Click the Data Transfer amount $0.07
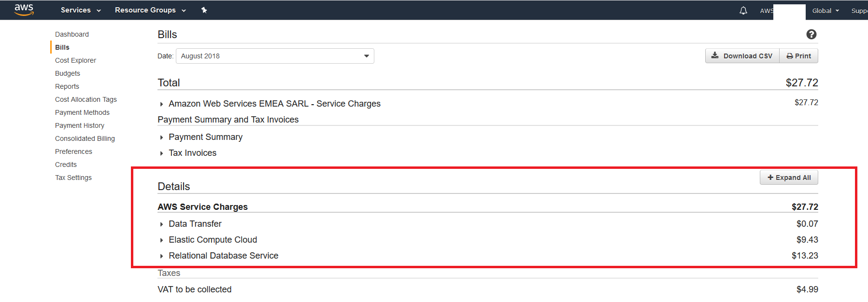 click(x=807, y=224)
